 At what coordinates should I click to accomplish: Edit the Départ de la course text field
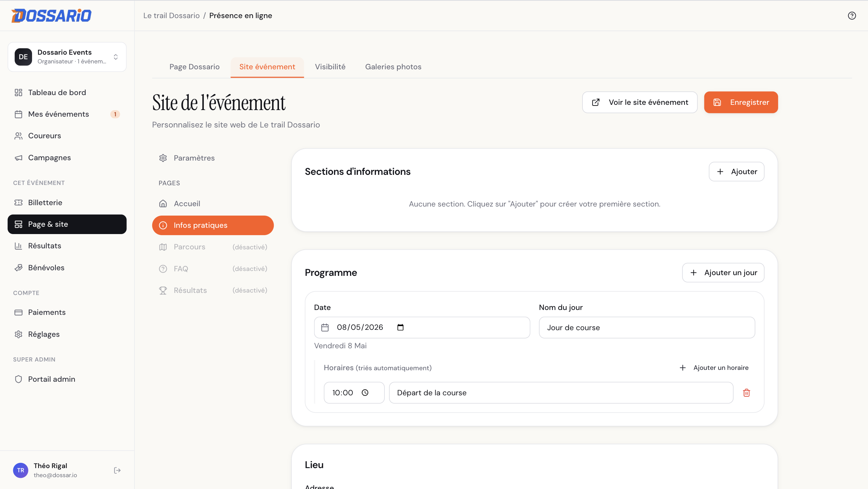[x=561, y=393]
